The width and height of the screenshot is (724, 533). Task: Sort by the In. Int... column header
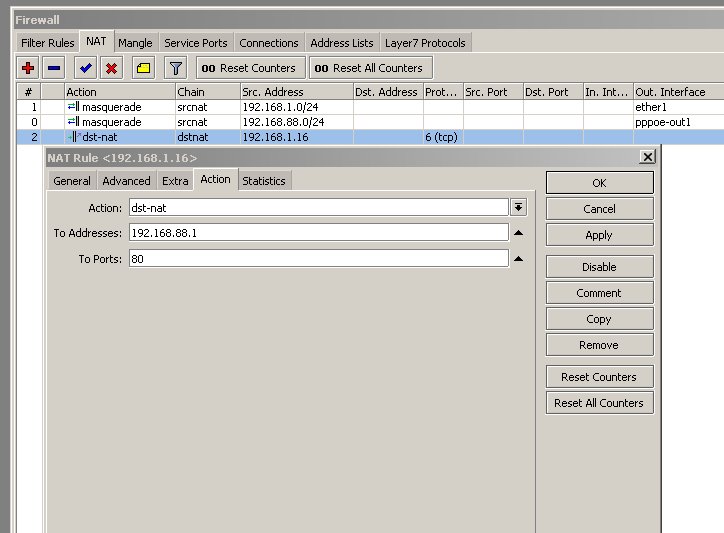point(608,92)
